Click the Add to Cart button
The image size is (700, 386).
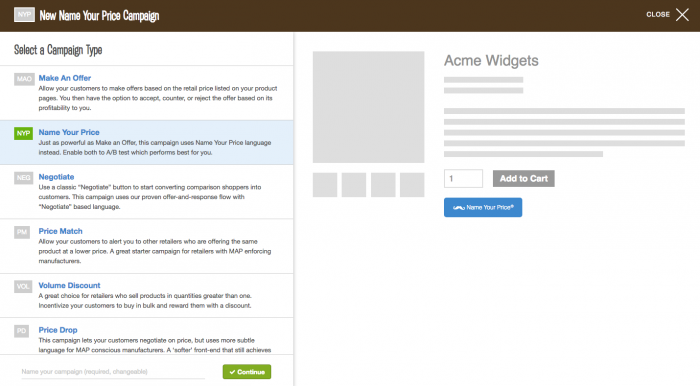[524, 178]
